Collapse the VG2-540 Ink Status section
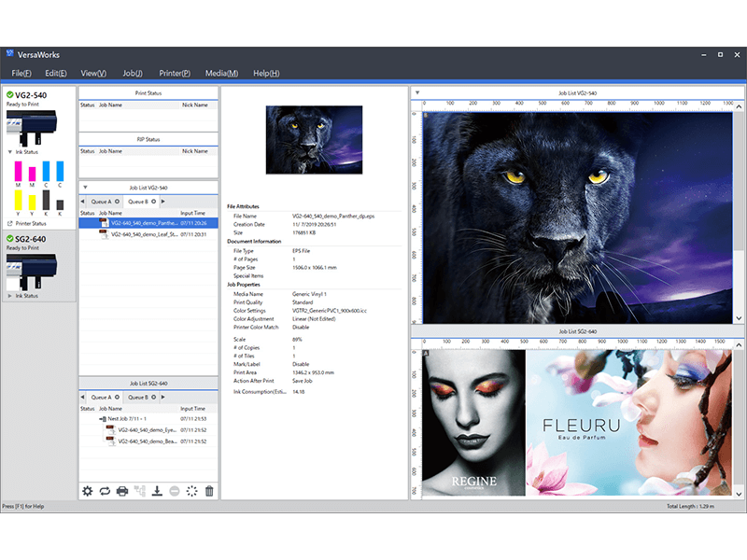Image resolution: width=747 pixels, height=560 pixels. pos(10,151)
